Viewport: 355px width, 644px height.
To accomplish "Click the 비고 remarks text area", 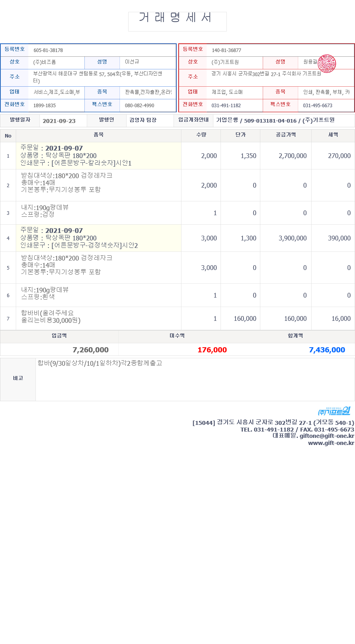I will pos(195,379).
